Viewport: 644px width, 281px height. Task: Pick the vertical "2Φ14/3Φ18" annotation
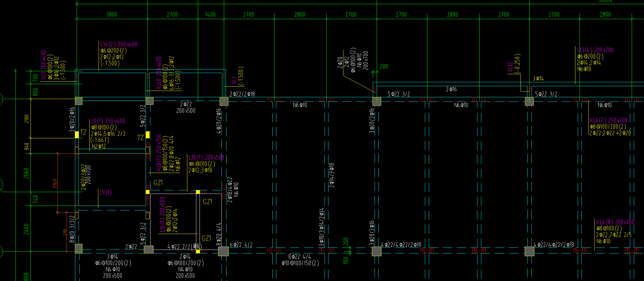(x=331, y=175)
